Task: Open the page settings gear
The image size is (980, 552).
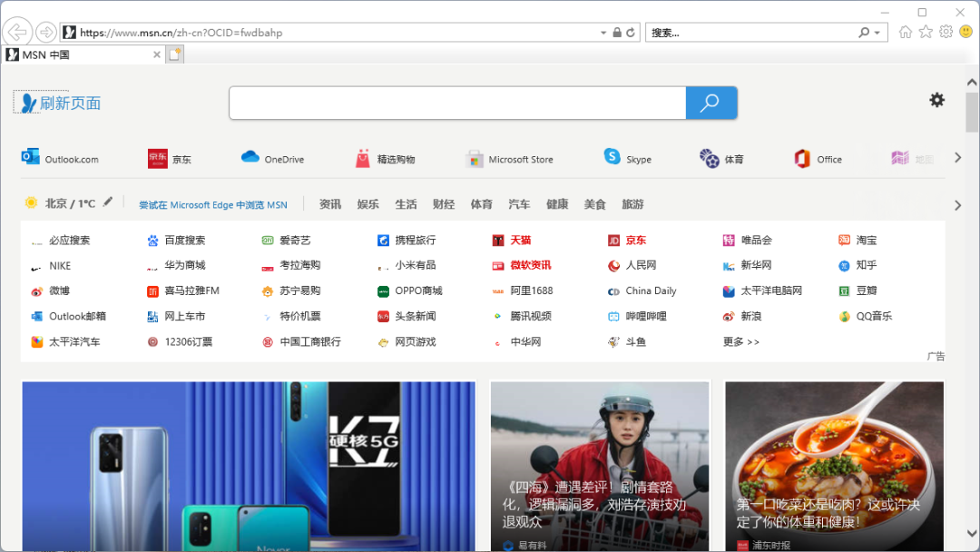Action: [x=936, y=100]
